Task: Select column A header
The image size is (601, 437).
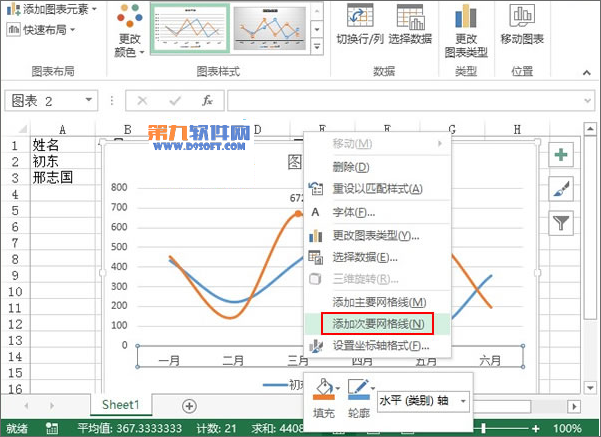Action: [62, 130]
